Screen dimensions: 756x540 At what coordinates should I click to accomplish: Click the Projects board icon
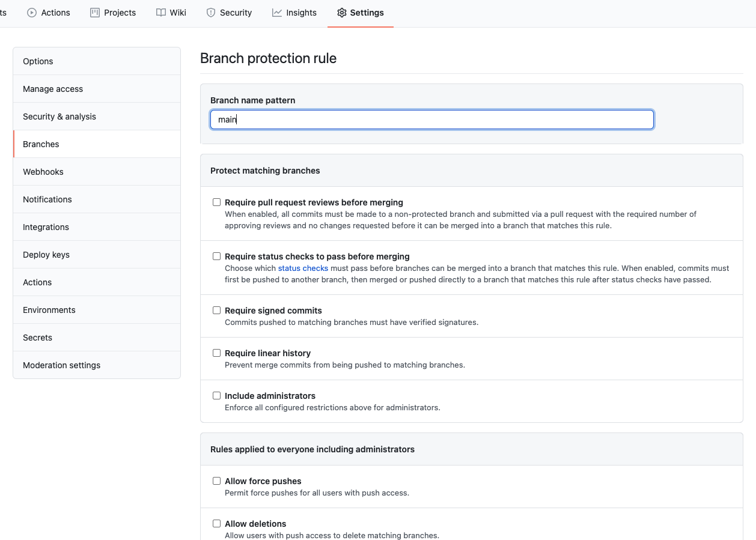pyautogui.click(x=95, y=13)
